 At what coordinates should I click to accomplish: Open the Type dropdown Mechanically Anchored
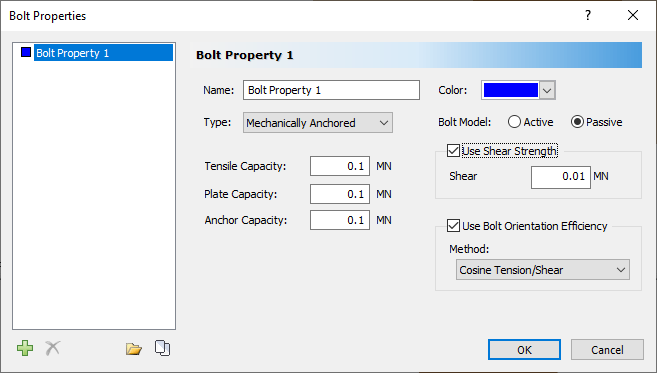318,123
